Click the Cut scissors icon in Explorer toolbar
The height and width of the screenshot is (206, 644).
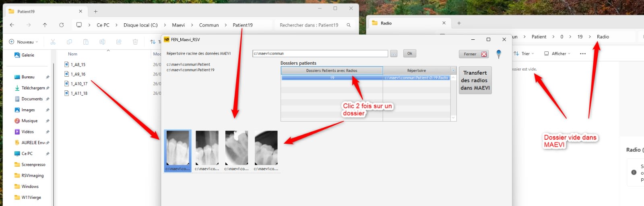(x=53, y=42)
